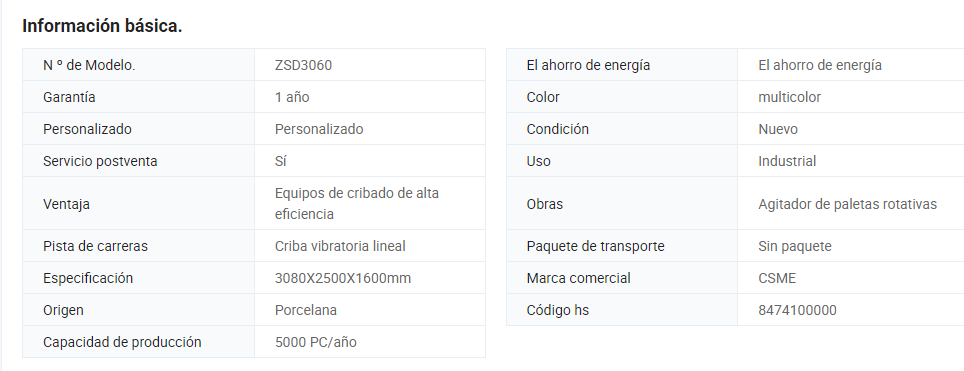
Task: Select the 1 año warranty value
Action: [292, 97]
